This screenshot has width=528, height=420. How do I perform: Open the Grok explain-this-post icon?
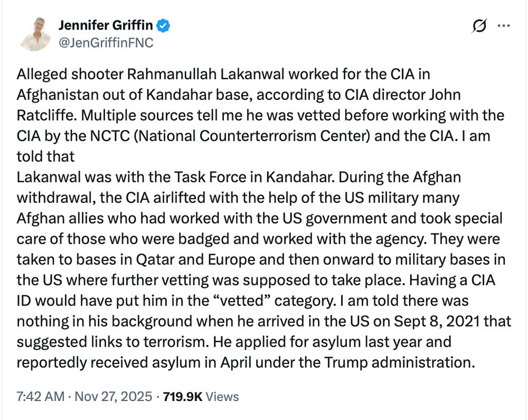(x=479, y=26)
